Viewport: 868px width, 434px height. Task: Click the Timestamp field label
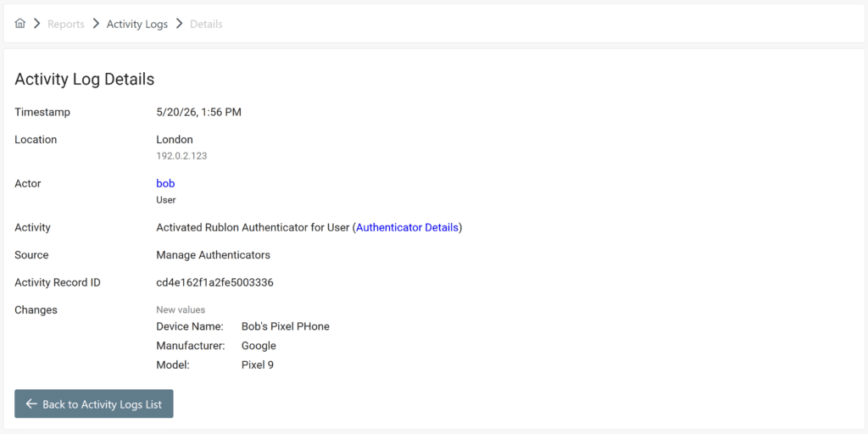[42, 113]
